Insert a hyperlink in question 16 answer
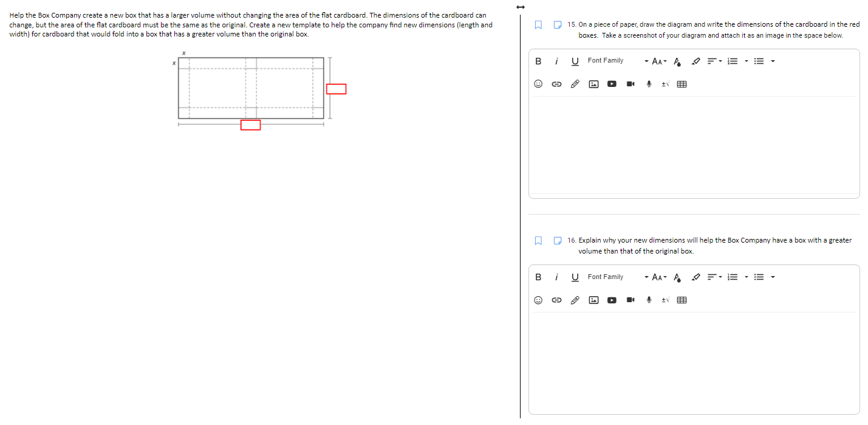The width and height of the screenshot is (868, 425). coord(556,300)
